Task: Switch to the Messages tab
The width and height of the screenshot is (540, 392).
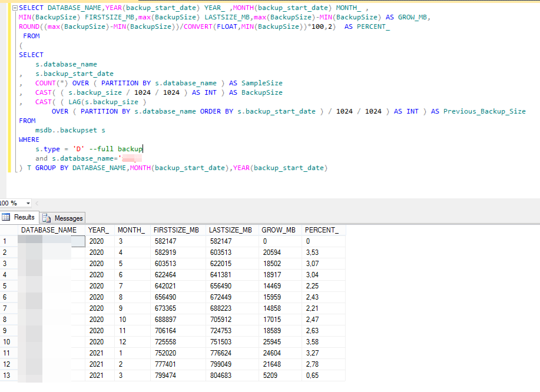Action: pos(62,218)
